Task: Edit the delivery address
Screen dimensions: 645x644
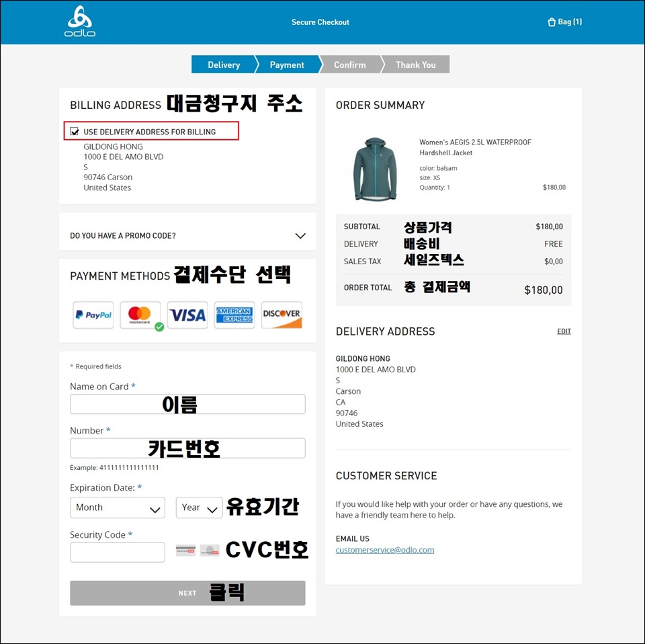Action: 564,331
